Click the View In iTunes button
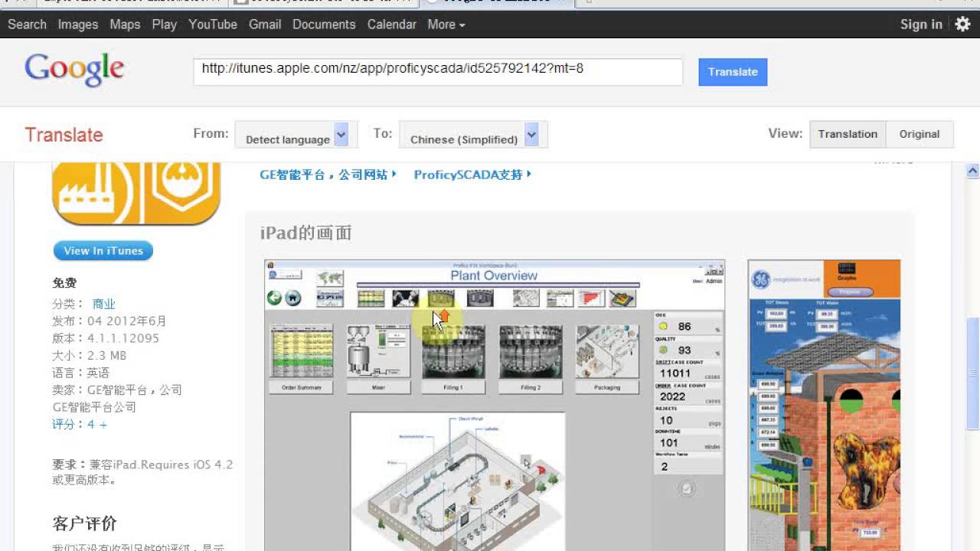The height and width of the screenshot is (551, 980). pos(103,251)
